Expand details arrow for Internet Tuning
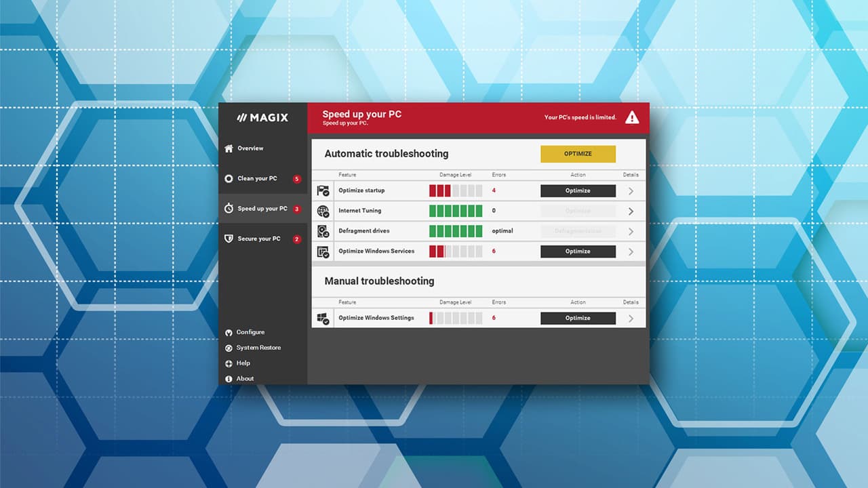The image size is (868, 488). click(631, 211)
